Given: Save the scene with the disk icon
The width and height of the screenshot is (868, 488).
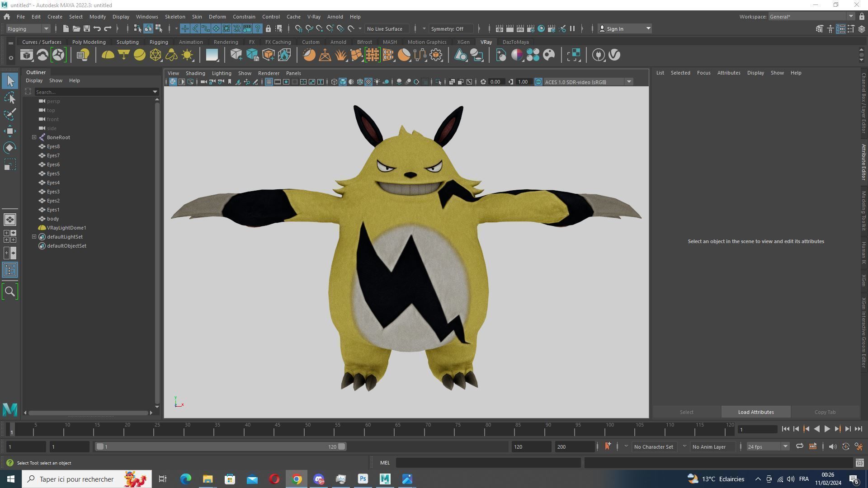Looking at the screenshot, I should [x=86, y=28].
